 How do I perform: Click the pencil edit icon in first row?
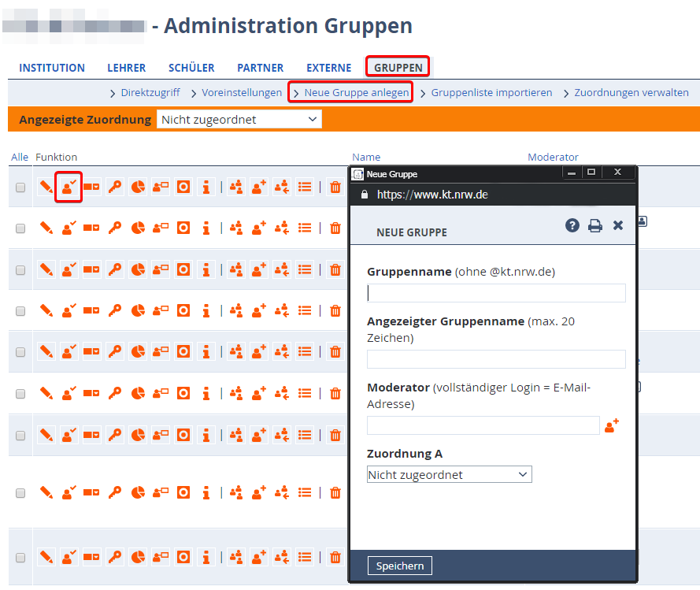(46, 187)
